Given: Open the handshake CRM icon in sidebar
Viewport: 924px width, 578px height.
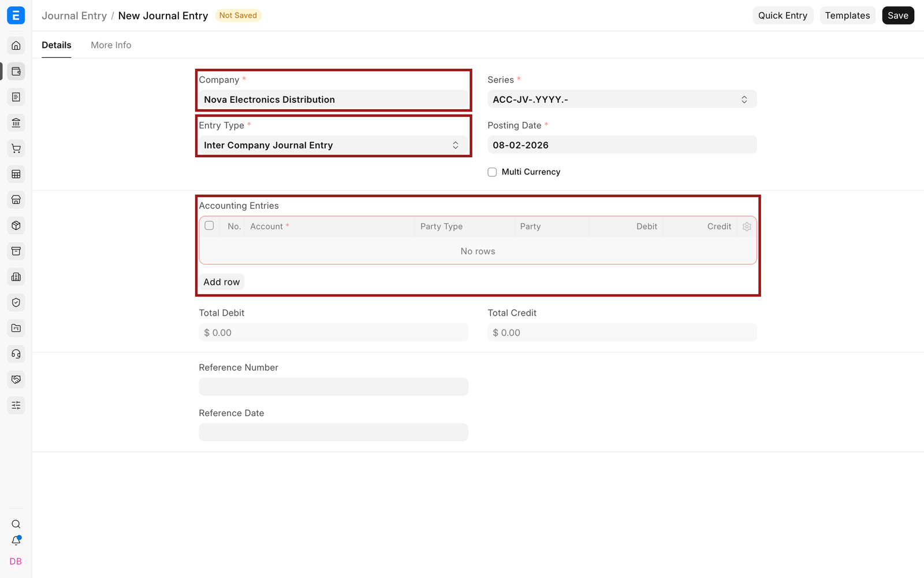Looking at the screenshot, I should [16, 379].
